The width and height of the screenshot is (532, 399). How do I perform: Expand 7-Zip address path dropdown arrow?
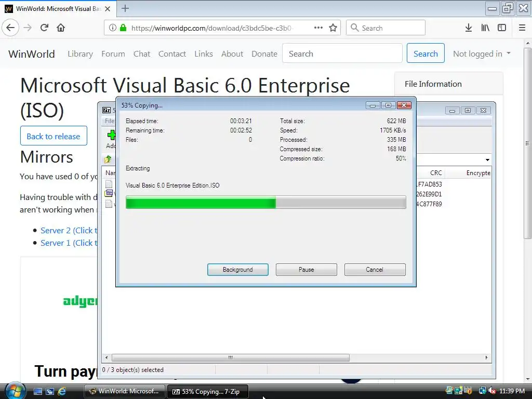pyautogui.click(x=487, y=159)
